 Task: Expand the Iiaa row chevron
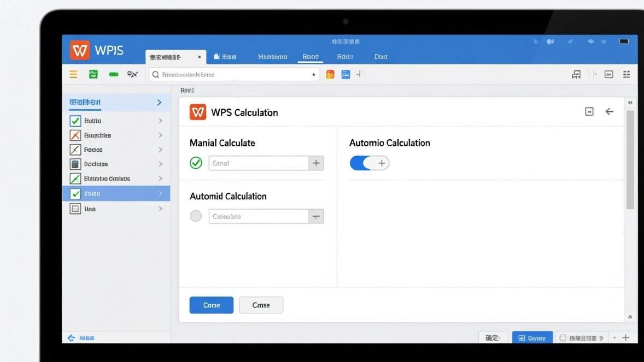pyautogui.click(x=161, y=209)
